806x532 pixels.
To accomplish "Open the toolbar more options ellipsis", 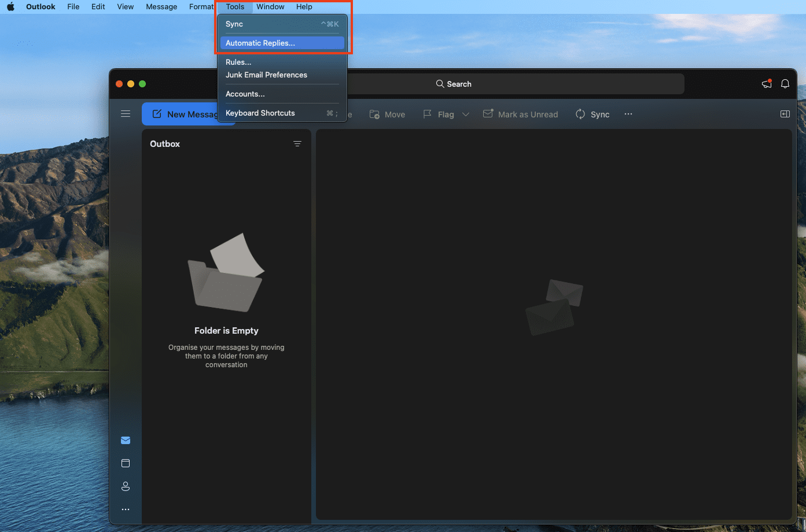I will (628, 114).
